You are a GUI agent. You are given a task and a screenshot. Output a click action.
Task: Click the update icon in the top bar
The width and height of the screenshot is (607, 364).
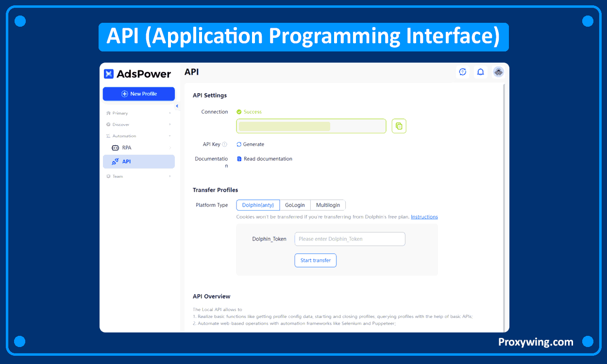462,71
